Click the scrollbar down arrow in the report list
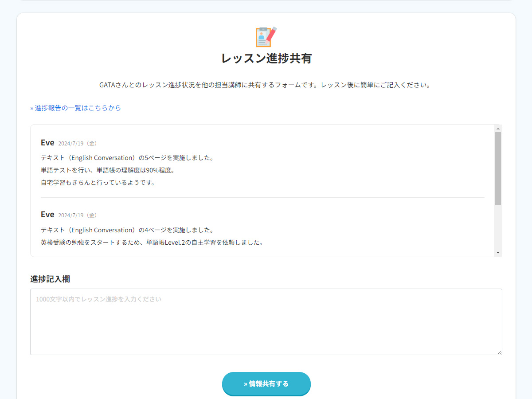Viewport: 532px width, 399px height. coord(497,252)
